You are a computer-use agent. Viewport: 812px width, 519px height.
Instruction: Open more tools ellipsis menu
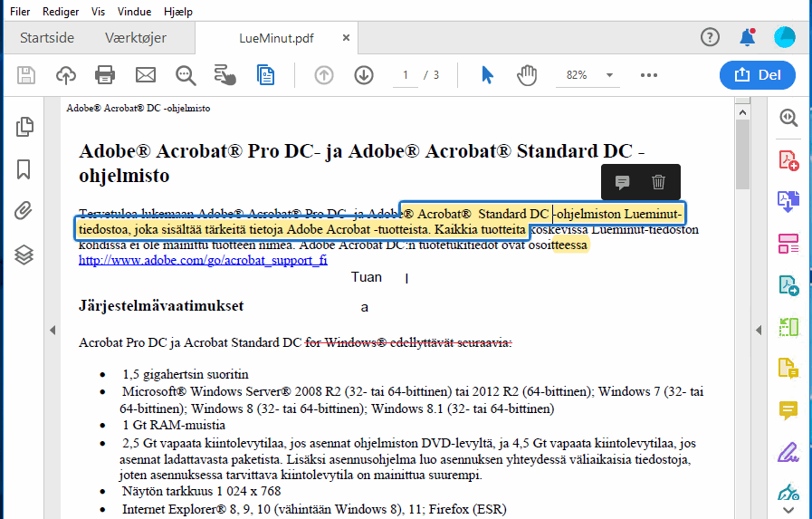[x=649, y=75]
